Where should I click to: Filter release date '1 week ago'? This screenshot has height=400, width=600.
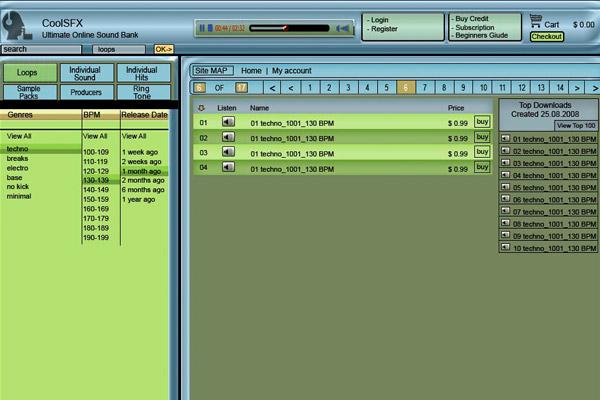tap(140, 152)
